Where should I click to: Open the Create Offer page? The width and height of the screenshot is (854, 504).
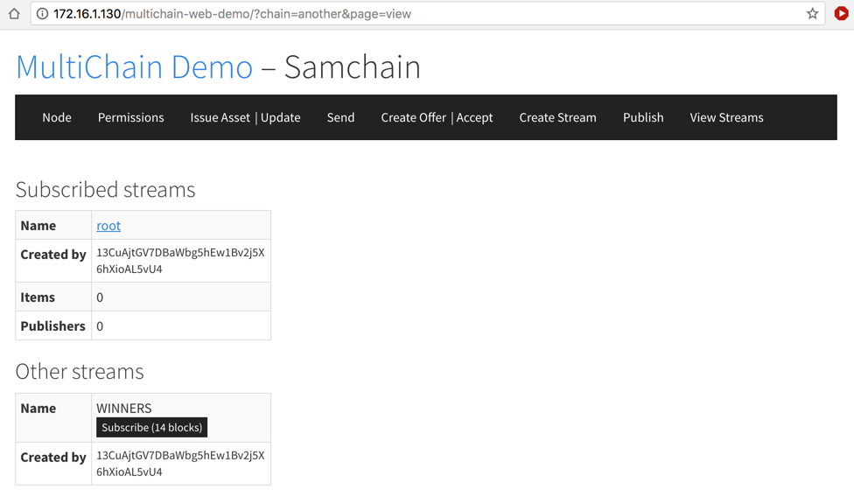[413, 118]
